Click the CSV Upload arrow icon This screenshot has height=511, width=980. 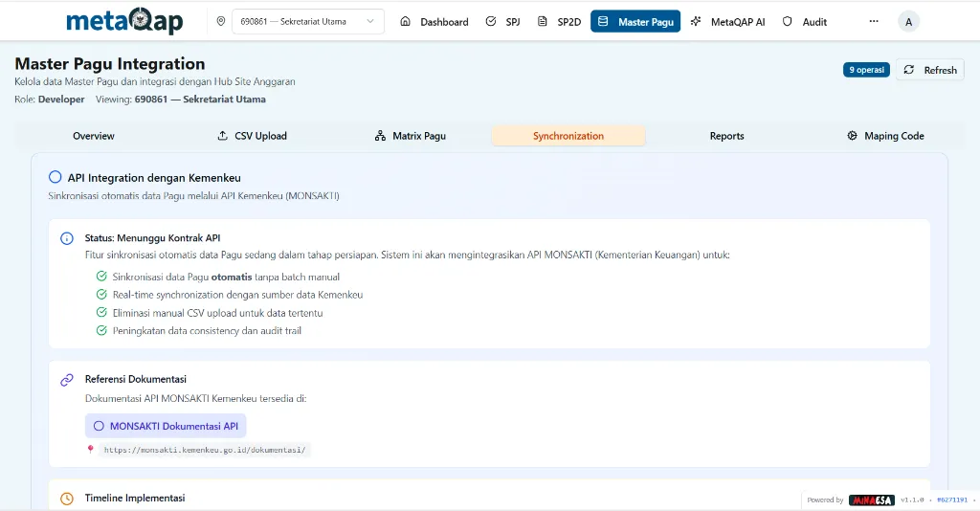222,136
